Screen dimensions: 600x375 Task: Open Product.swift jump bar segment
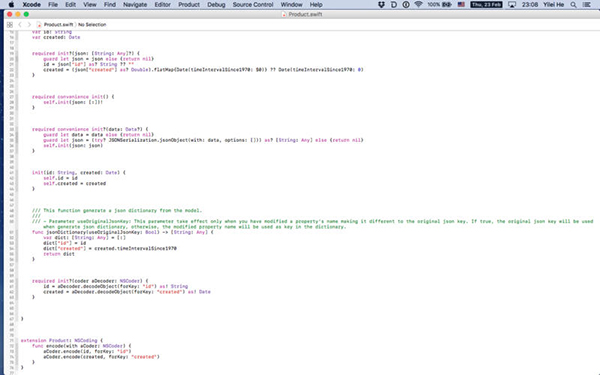click(x=58, y=24)
